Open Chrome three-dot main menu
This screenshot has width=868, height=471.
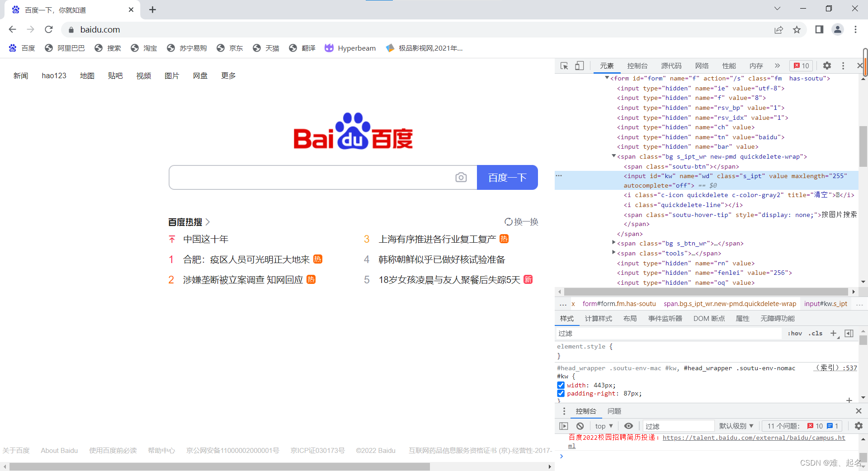pos(855,30)
